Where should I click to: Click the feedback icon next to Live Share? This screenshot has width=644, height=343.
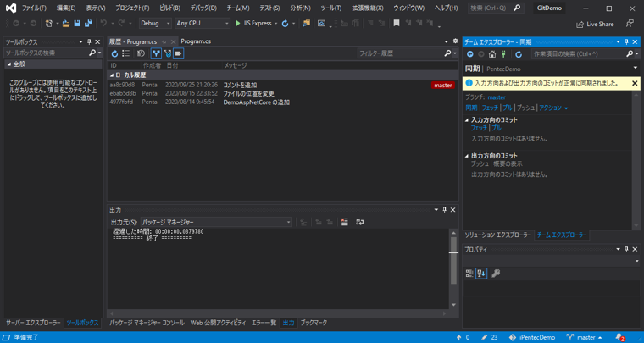[x=630, y=24]
